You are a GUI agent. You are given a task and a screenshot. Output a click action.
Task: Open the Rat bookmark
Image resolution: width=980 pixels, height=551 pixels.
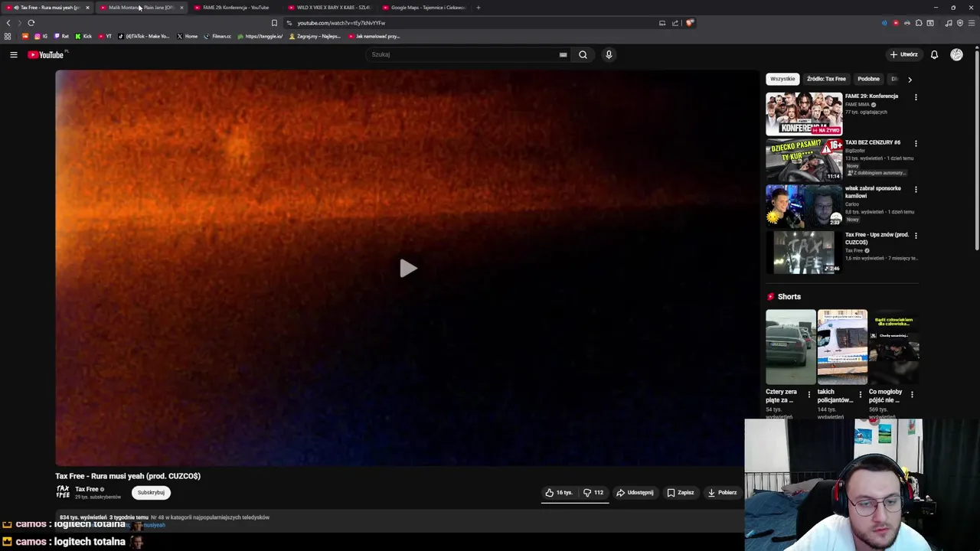(x=61, y=36)
